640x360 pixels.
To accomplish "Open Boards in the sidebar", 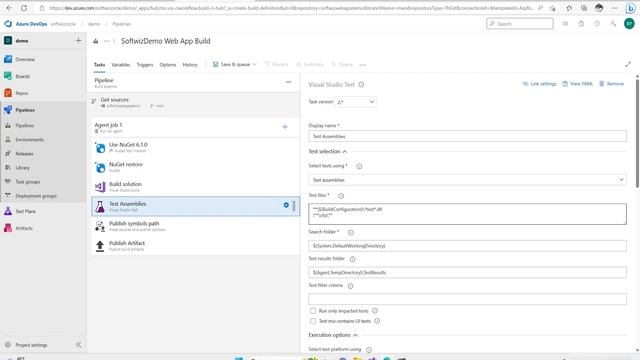I will (22, 76).
